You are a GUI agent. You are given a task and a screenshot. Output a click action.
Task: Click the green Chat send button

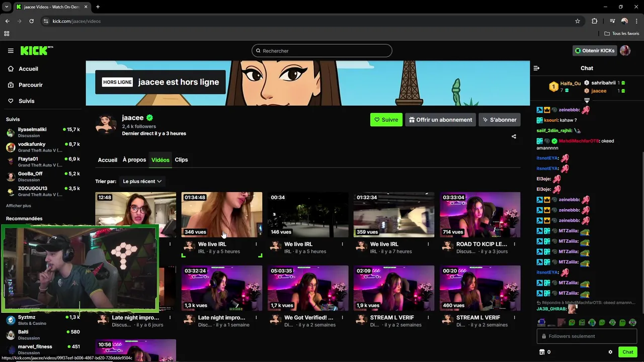(x=627, y=352)
